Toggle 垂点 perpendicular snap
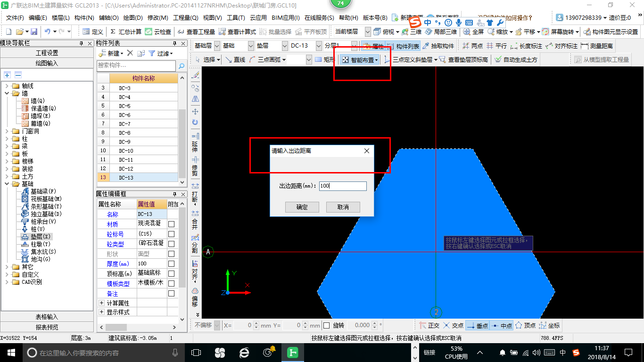The image size is (644, 362). 477,325
